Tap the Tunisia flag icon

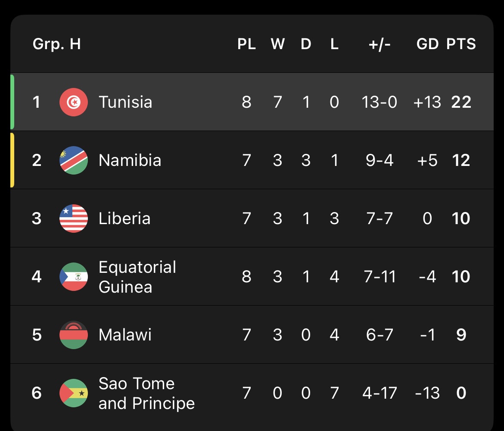point(74,102)
